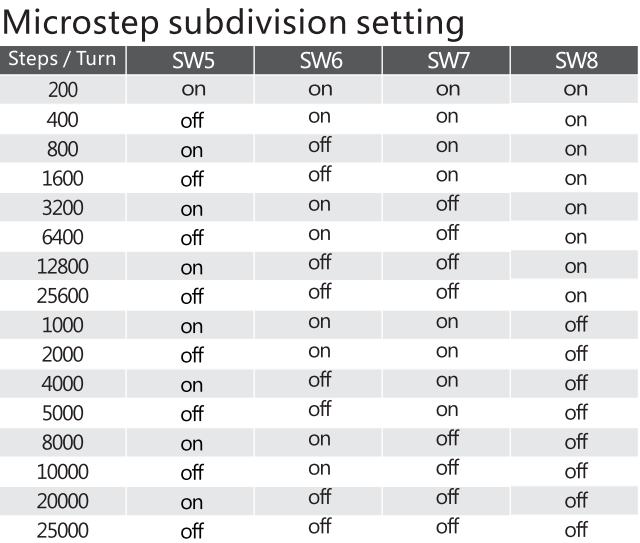
Task: Click the 1000 steps row label
Action: click(x=63, y=325)
